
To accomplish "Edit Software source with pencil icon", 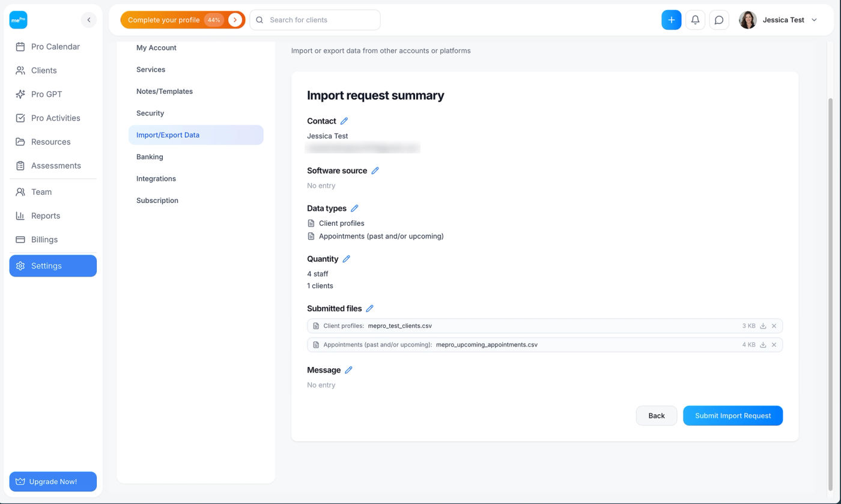I will pyautogui.click(x=375, y=171).
